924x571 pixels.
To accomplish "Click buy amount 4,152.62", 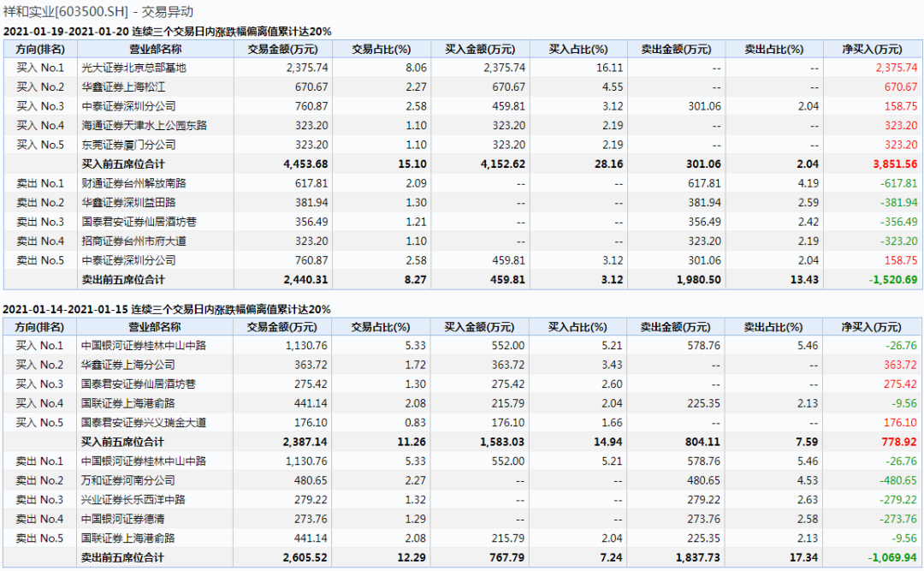I will [x=503, y=164].
